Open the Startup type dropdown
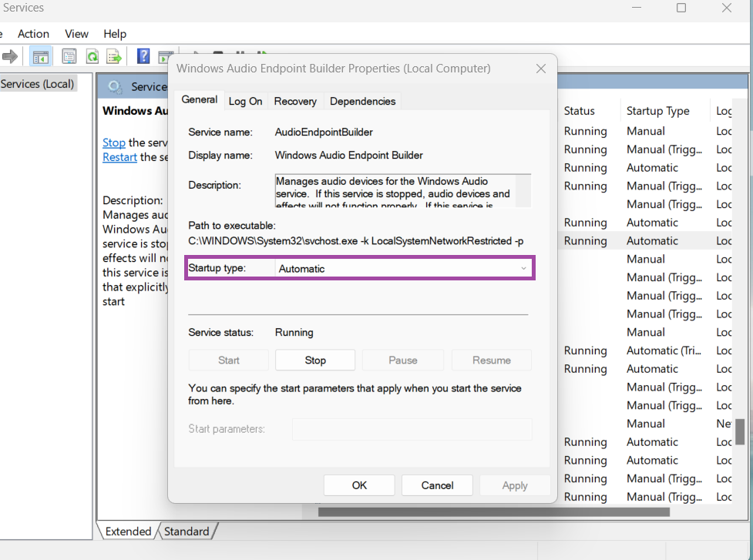Image resolution: width=753 pixels, height=560 pixels. [403, 269]
